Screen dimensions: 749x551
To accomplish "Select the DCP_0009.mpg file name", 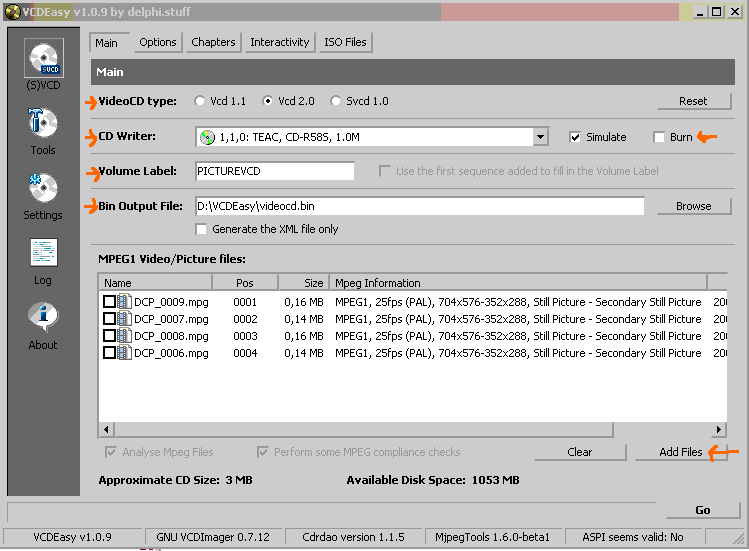I will pos(171,302).
